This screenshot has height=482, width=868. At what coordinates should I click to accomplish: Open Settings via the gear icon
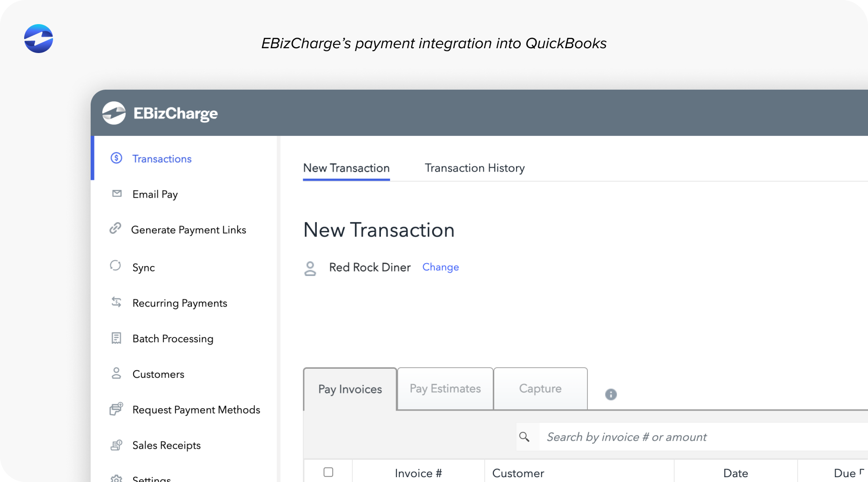pyautogui.click(x=116, y=478)
